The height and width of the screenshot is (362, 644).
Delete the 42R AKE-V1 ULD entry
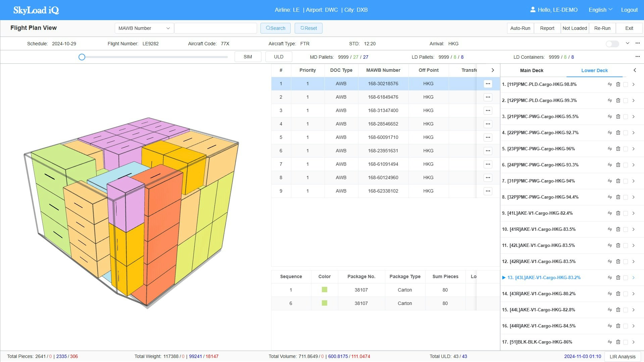(618, 261)
